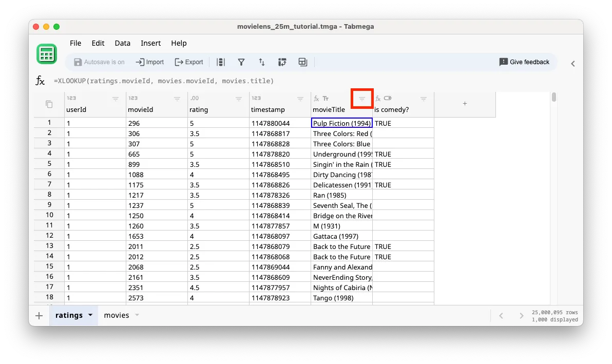This screenshot has height=364, width=612.
Task: Open the filter tool in the toolbar
Action: (x=241, y=62)
